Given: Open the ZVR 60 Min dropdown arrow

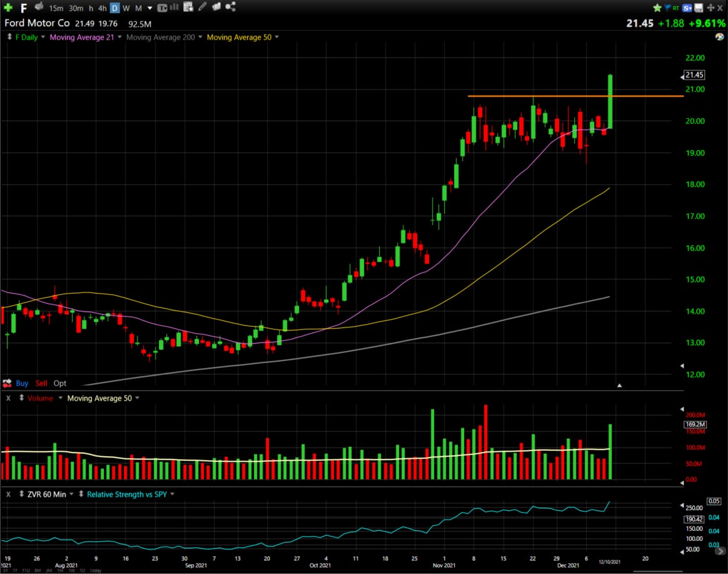Looking at the screenshot, I should 71,494.
